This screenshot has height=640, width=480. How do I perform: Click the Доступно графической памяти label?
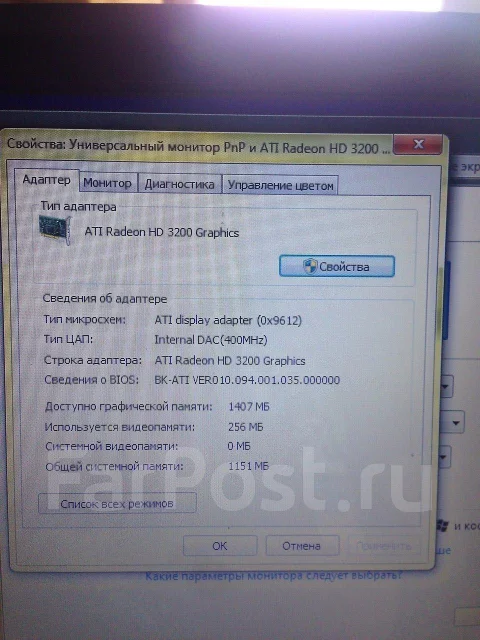coord(129,407)
